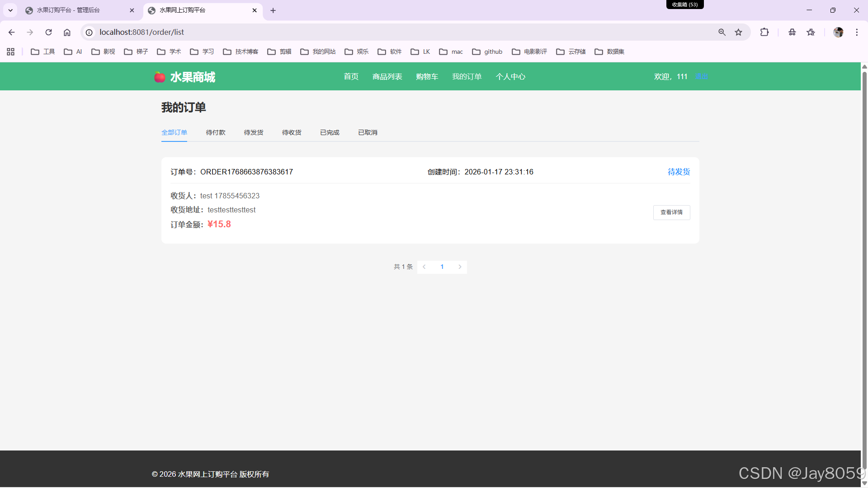Open the github bookmark folder
This screenshot has height=488, width=868.
487,52
